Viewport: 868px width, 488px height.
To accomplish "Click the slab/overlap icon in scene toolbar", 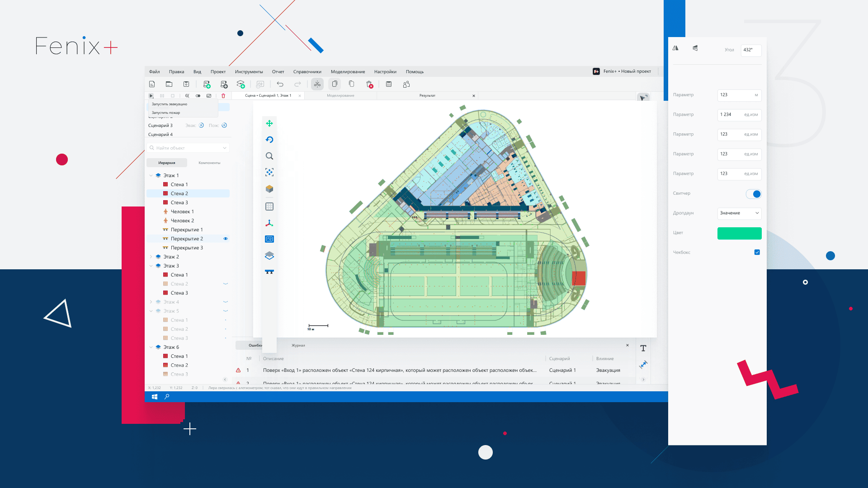I will coord(269,272).
